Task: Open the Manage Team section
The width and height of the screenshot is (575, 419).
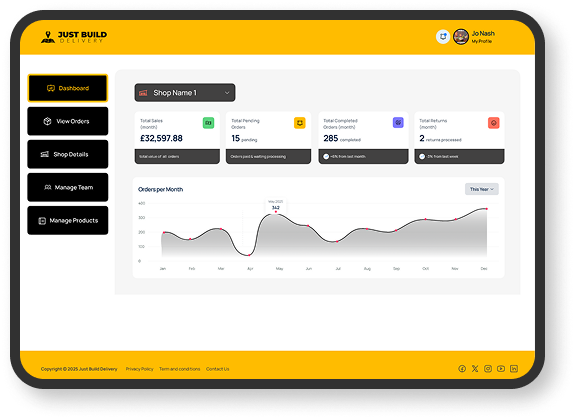Action: point(68,187)
